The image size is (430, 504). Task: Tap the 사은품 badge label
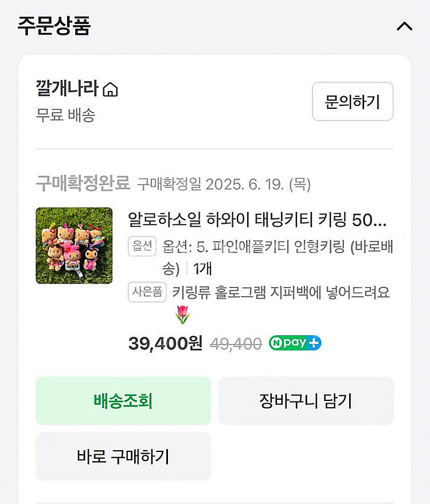pyautogui.click(x=147, y=292)
